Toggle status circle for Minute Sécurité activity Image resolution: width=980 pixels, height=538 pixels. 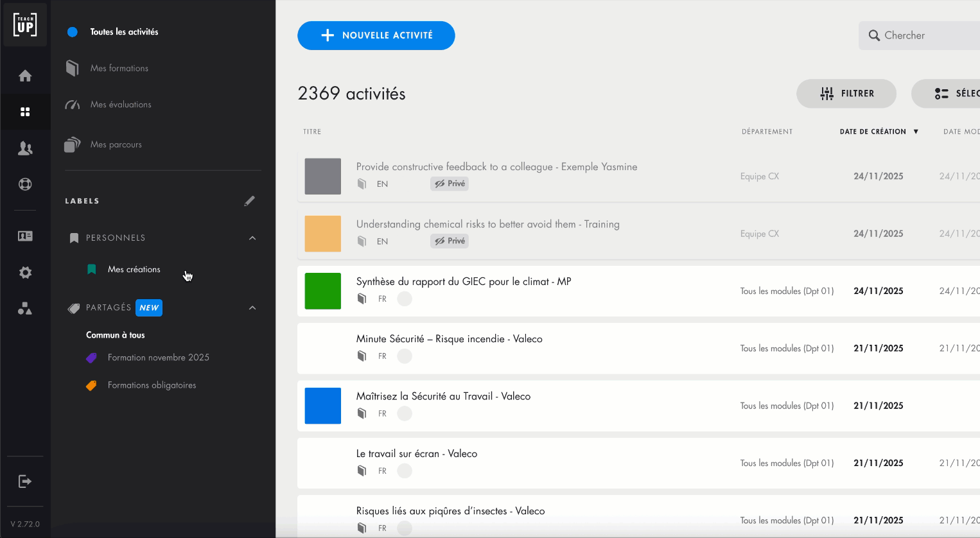[405, 356]
